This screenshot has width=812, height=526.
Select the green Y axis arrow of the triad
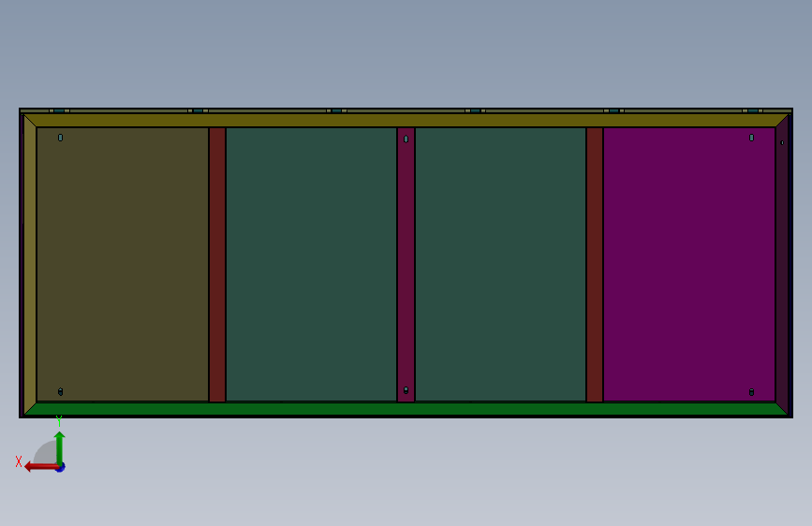(x=60, y=447)
